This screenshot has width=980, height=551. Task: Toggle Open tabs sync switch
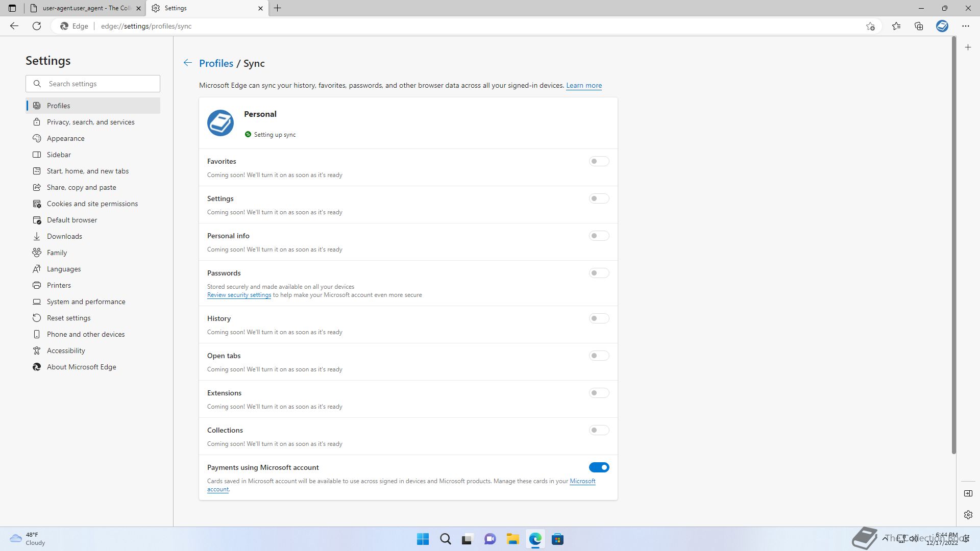[599, 356]
